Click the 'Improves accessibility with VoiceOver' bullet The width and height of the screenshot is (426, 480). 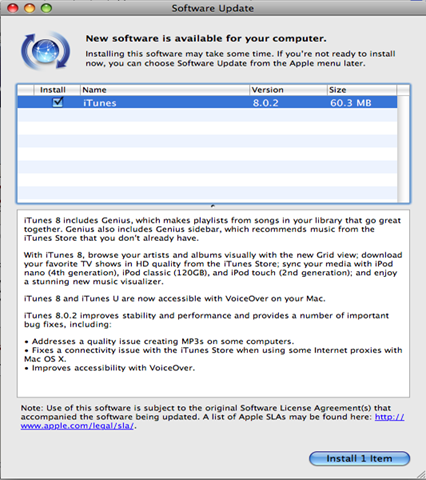coord(110,368)
